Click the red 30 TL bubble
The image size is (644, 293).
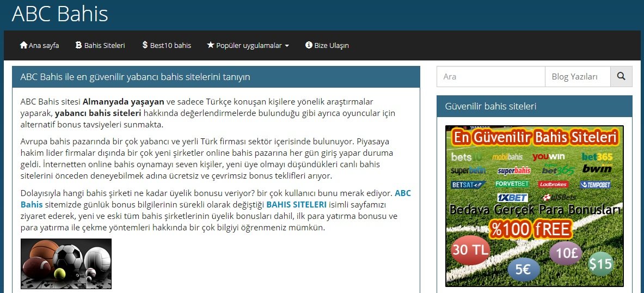[470, 250]
